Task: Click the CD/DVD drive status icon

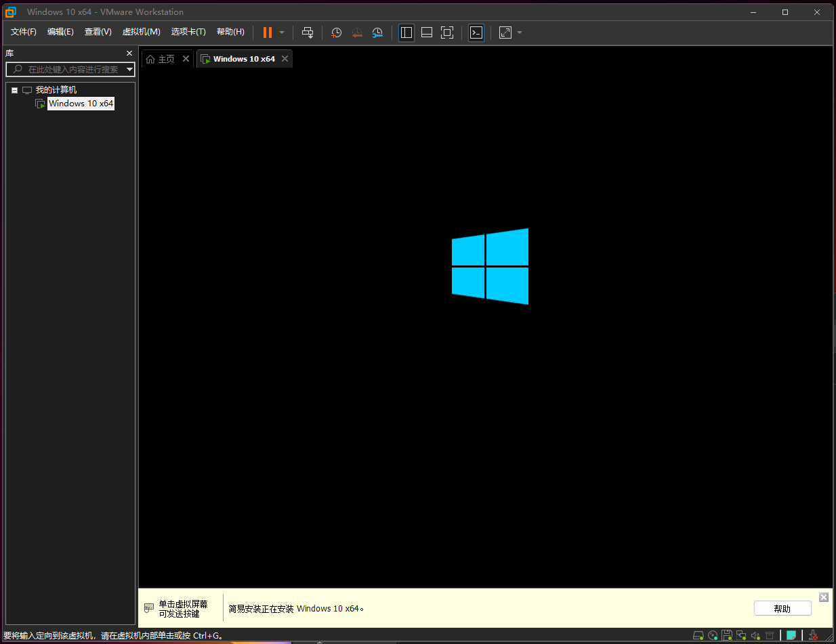Action: (713, 635)
